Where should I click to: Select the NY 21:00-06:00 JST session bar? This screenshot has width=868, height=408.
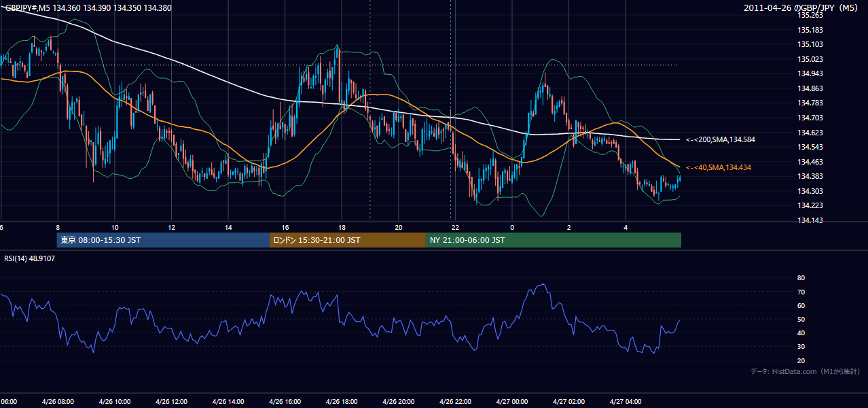pyautogui.click(x=554, y=240)
